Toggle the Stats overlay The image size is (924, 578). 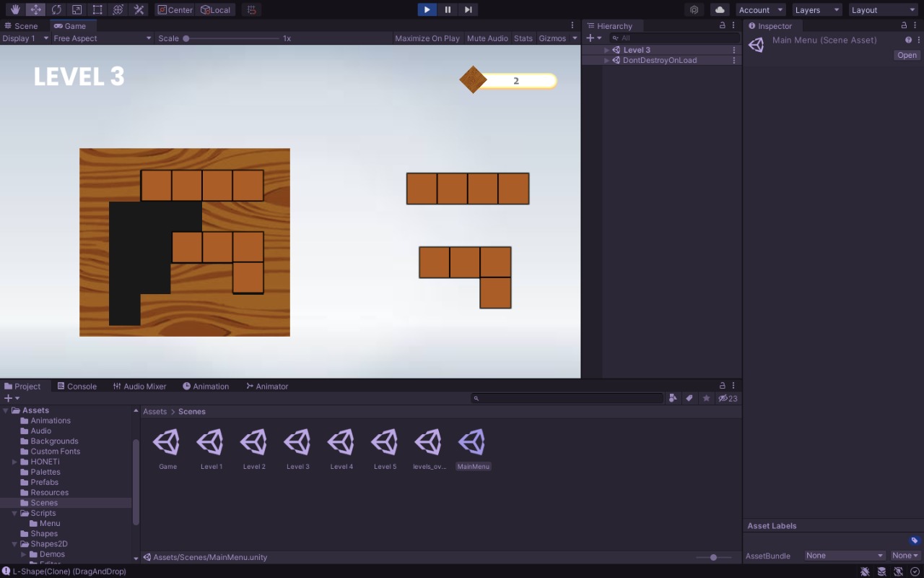[523, 38]
